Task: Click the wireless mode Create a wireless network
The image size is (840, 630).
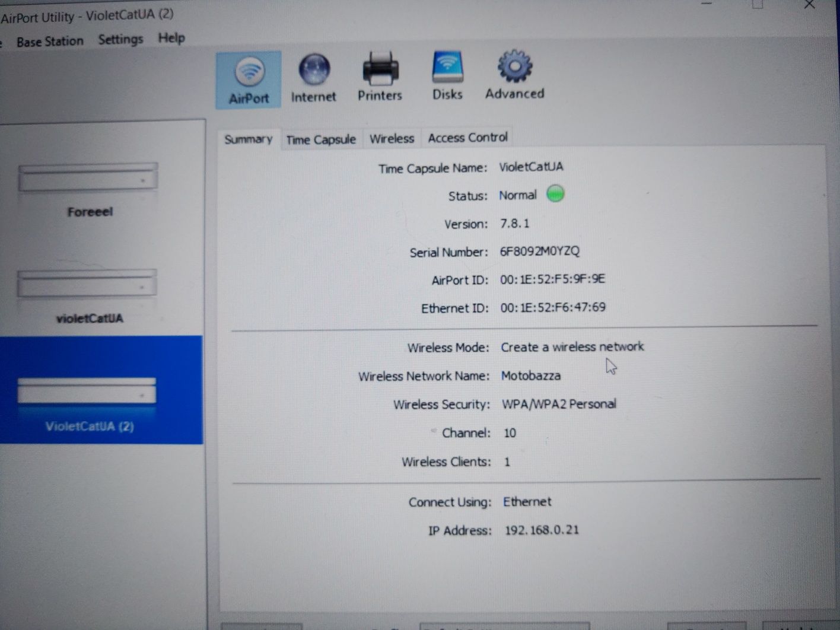Action: (x=572, y=346)
